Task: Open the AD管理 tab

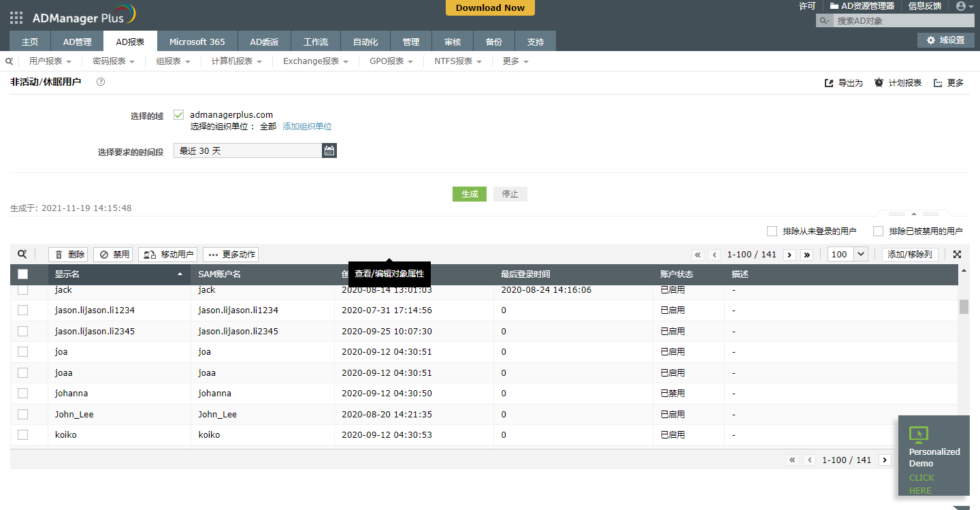Action: tap(77, 42)
